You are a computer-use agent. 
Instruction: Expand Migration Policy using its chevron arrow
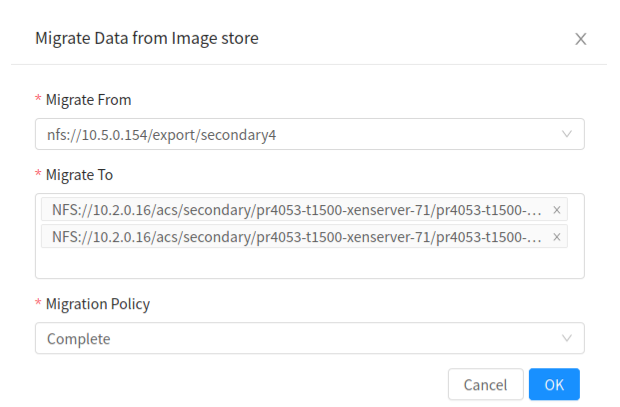point(567,338)
